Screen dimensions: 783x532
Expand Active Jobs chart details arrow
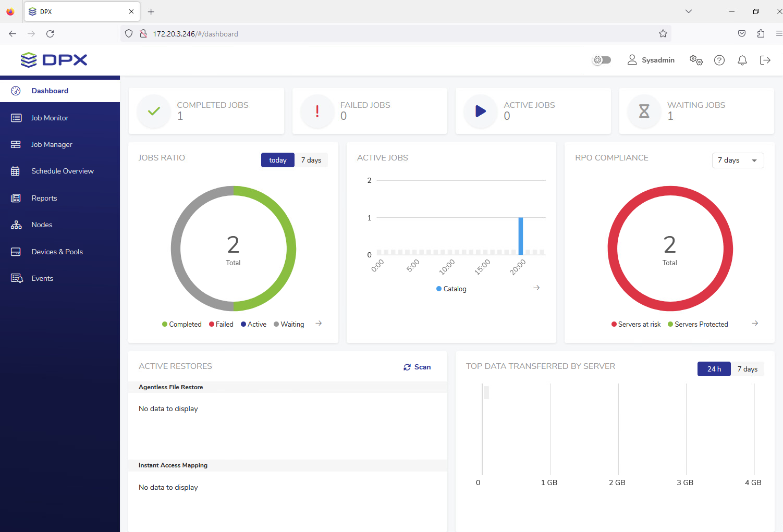coord(536,288)
